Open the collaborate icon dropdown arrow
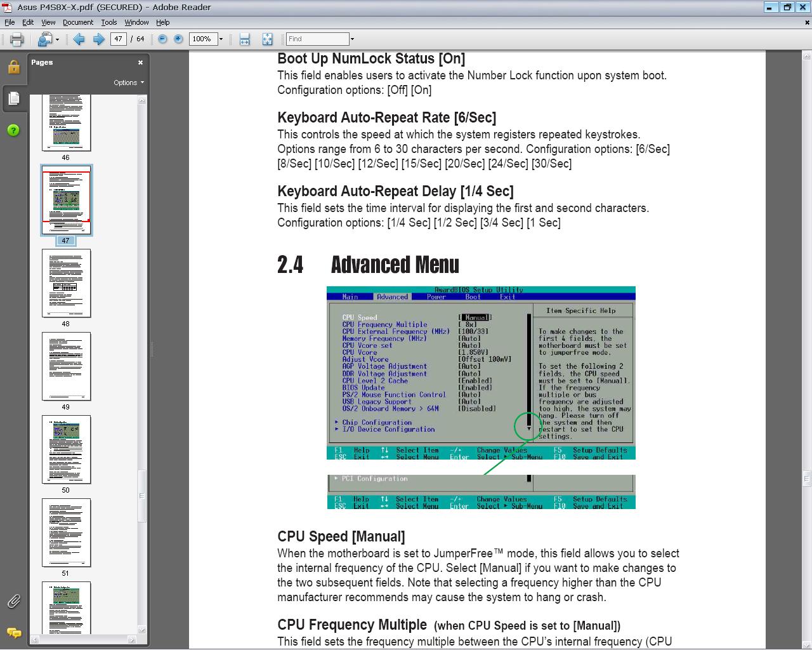Image resolution: width=812 pixels, height=650 pixels. 57,39
